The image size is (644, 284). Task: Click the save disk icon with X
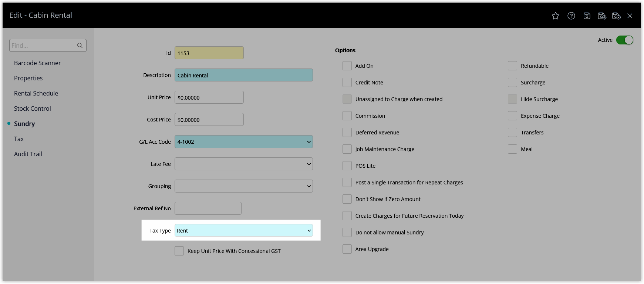coord(616,16)
